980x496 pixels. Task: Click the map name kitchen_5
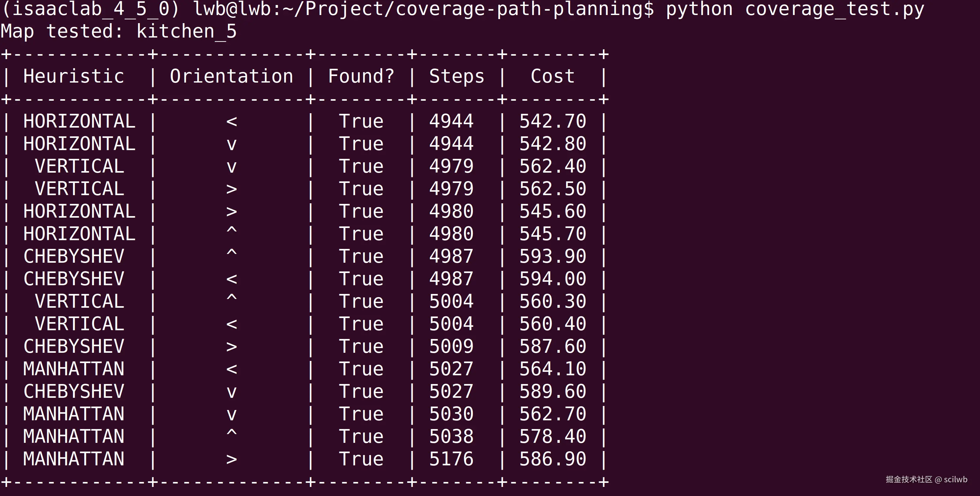click(x=186, y=31)
